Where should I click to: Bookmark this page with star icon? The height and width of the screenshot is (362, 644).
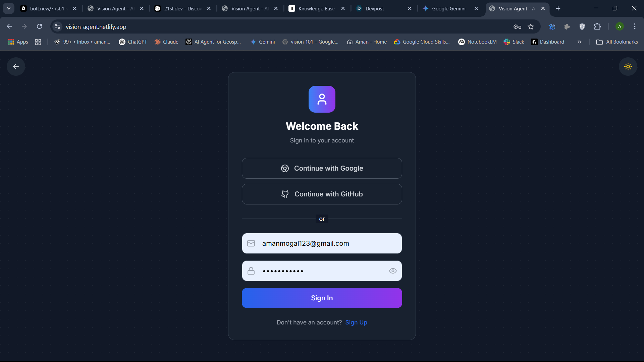click(x=531, y=26)
